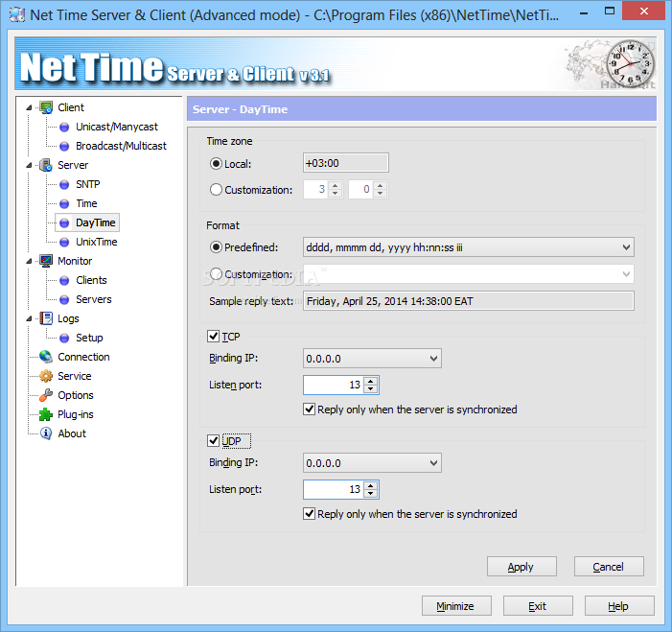Open the Options page
This screenshot has height=632, width=672.
(x=76, y=395)
